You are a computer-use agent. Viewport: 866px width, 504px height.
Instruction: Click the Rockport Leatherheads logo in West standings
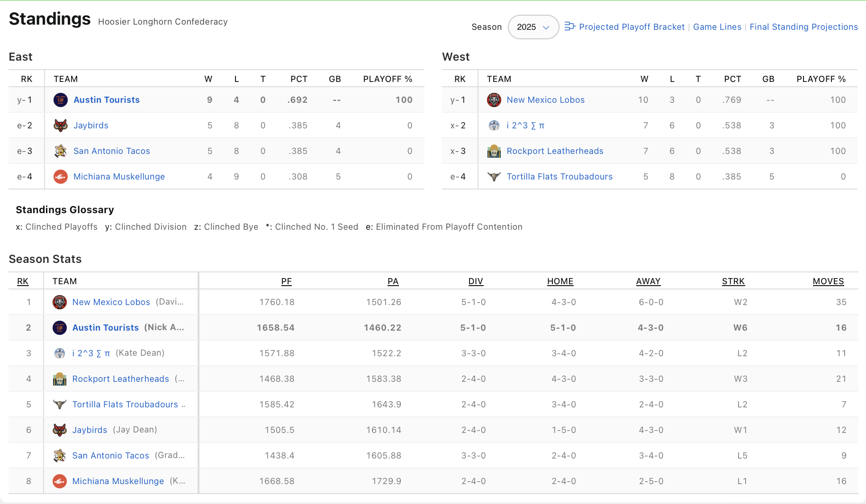click(x=494, y=151)
